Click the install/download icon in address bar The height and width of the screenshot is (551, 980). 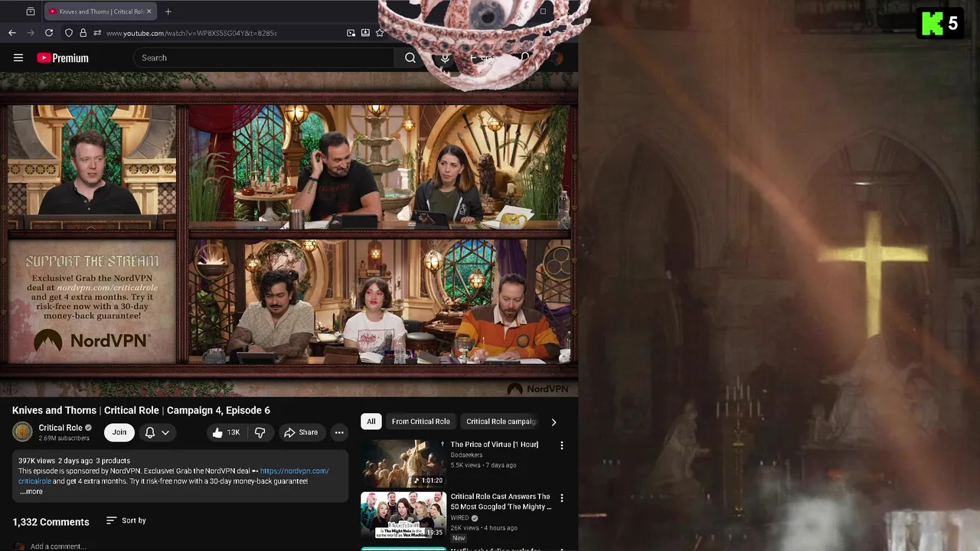[365, 33]
